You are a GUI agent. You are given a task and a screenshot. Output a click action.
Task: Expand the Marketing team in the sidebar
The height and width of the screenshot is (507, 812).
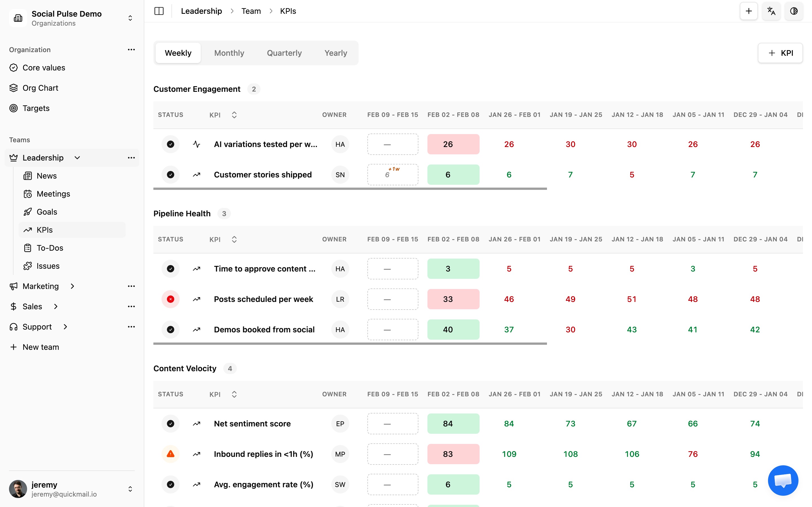click(x=72, y=286)
